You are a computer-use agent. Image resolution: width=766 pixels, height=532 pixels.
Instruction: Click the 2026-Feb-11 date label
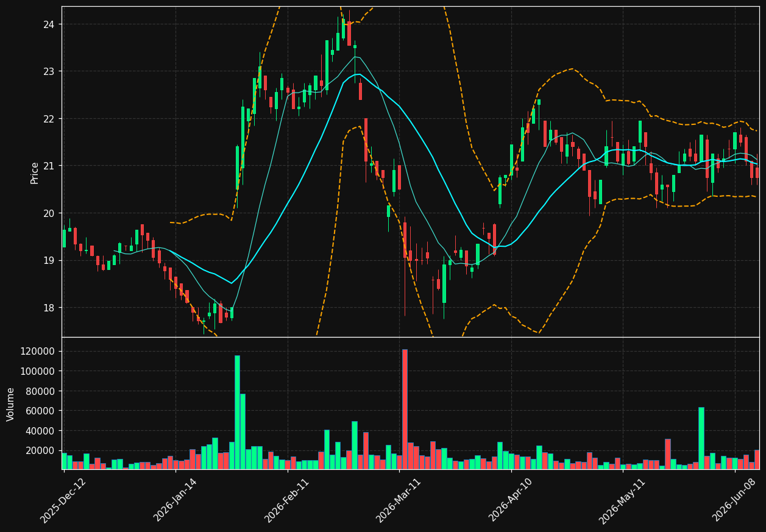(286, 501)
